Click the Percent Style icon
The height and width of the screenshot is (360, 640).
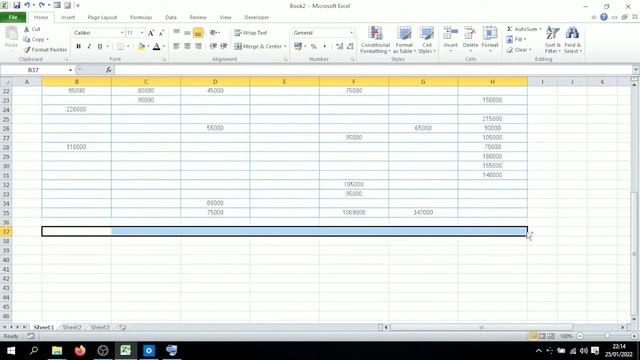tap(313, 46)
